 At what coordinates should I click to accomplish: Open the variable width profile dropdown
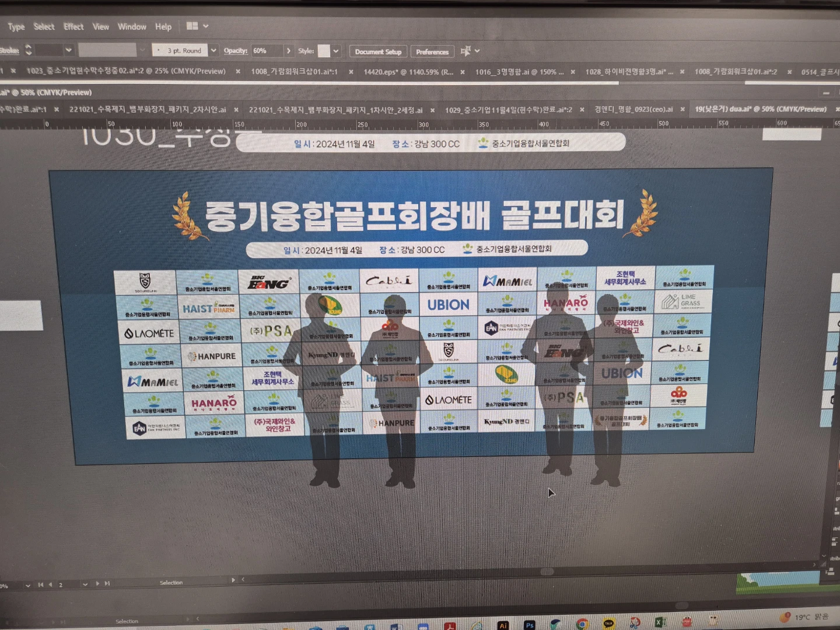tap(142, 50)
